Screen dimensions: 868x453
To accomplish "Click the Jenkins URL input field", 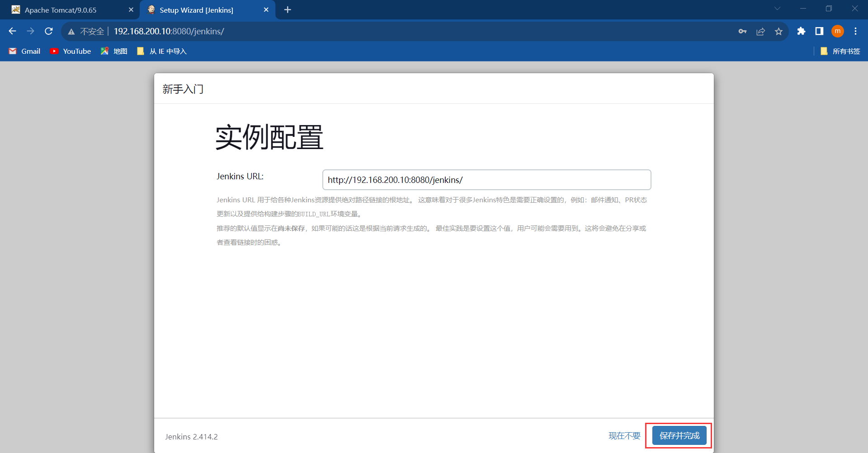I will click(486, 180).
